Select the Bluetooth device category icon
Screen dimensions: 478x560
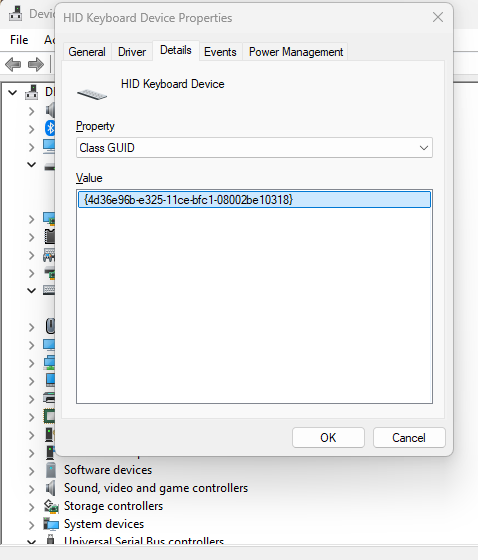click(50, 128)
